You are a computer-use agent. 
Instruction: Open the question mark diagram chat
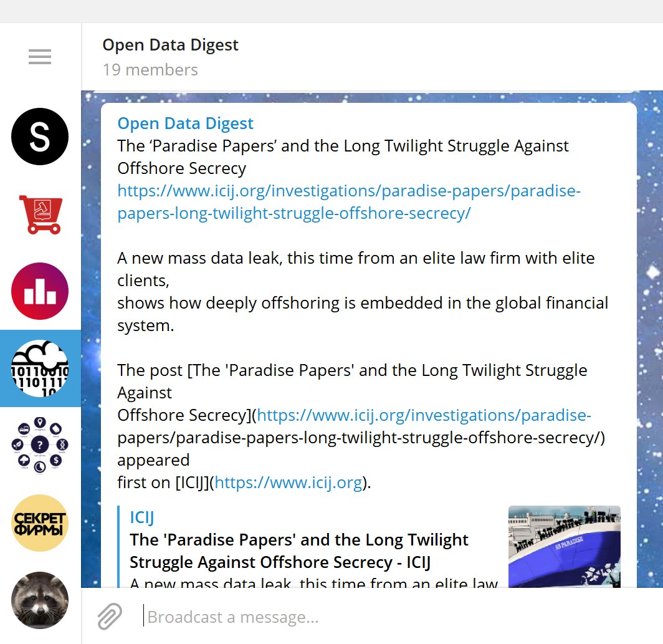click(40, 445)
